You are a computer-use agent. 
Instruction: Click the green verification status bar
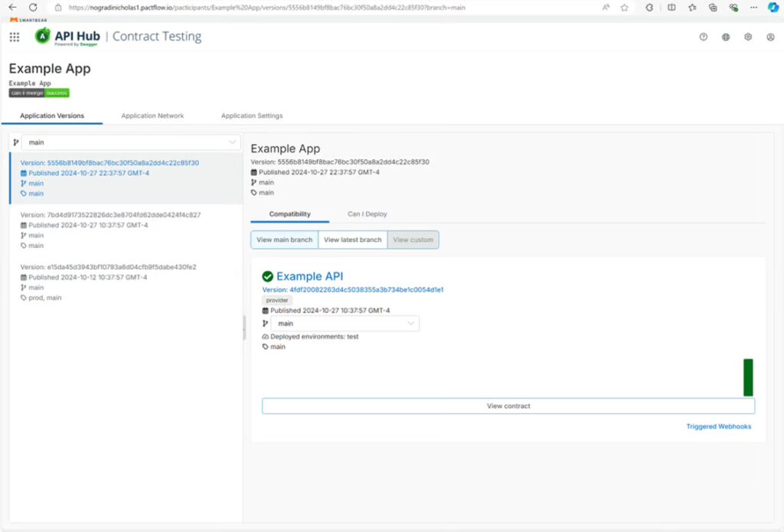(748, 377)
